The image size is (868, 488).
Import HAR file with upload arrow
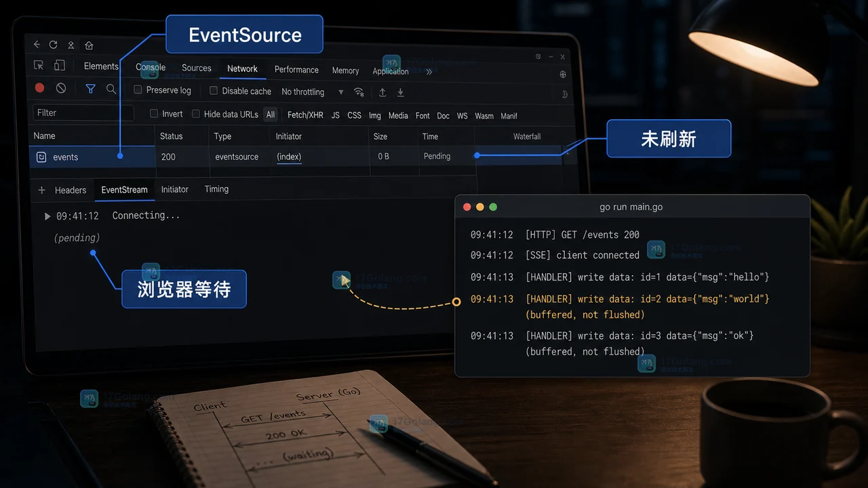pyautogui.click(x=382, y=92)
